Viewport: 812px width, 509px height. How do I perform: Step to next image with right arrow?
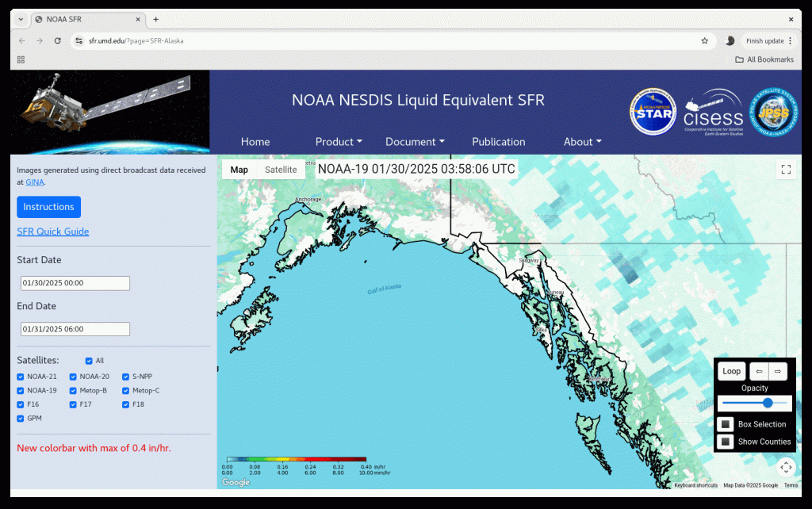click(778, 371)
